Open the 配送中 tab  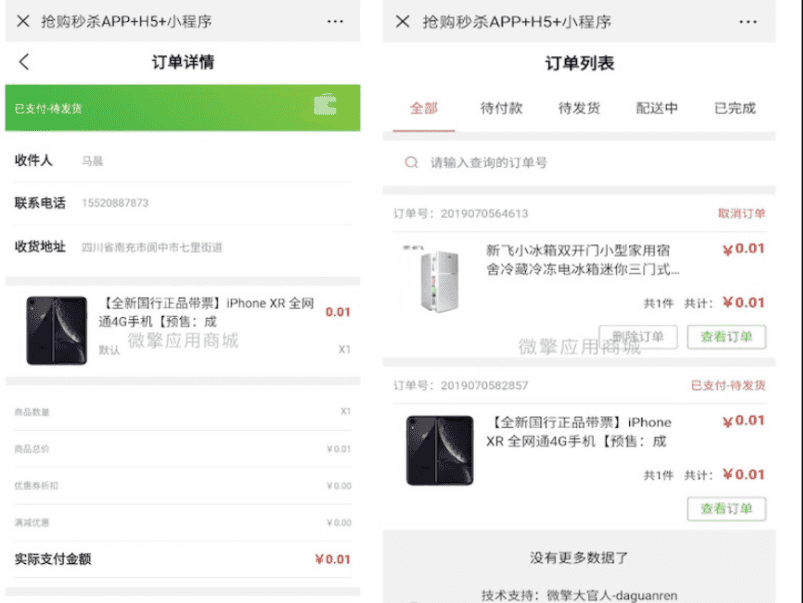tap(657, 108)
